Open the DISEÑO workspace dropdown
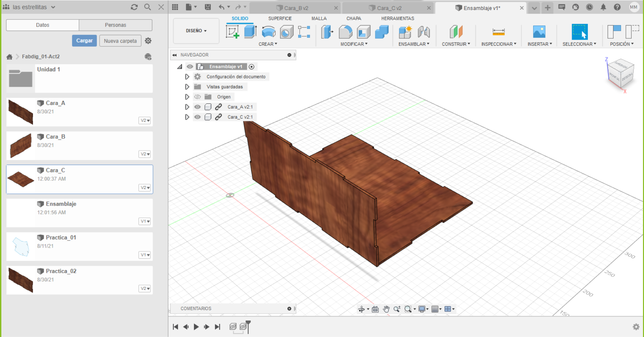This screenshot has width=644, height=337. coord(196,31)
